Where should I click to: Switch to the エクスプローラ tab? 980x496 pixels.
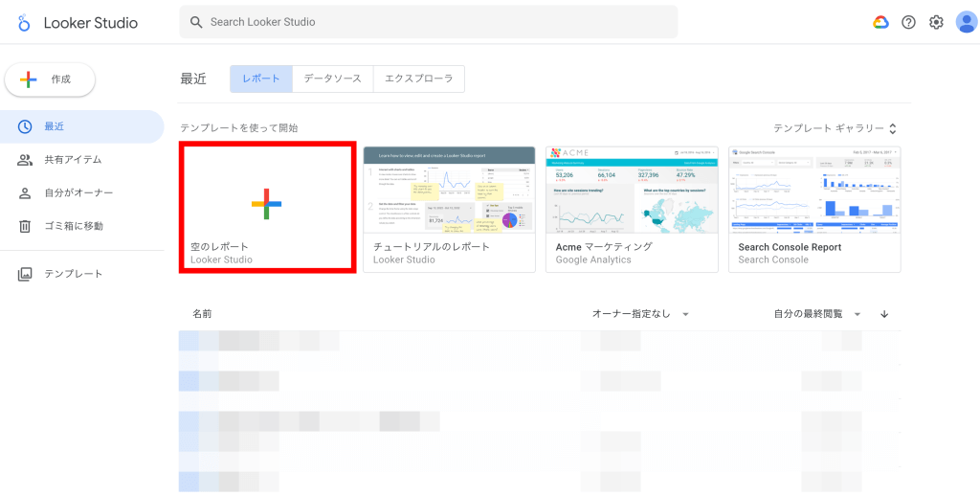pyautogui.click(x=419, y=79)
